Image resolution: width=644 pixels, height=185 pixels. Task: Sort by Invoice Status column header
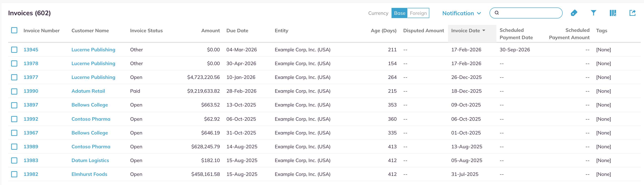pyautogui.click(x=146, y=30)
